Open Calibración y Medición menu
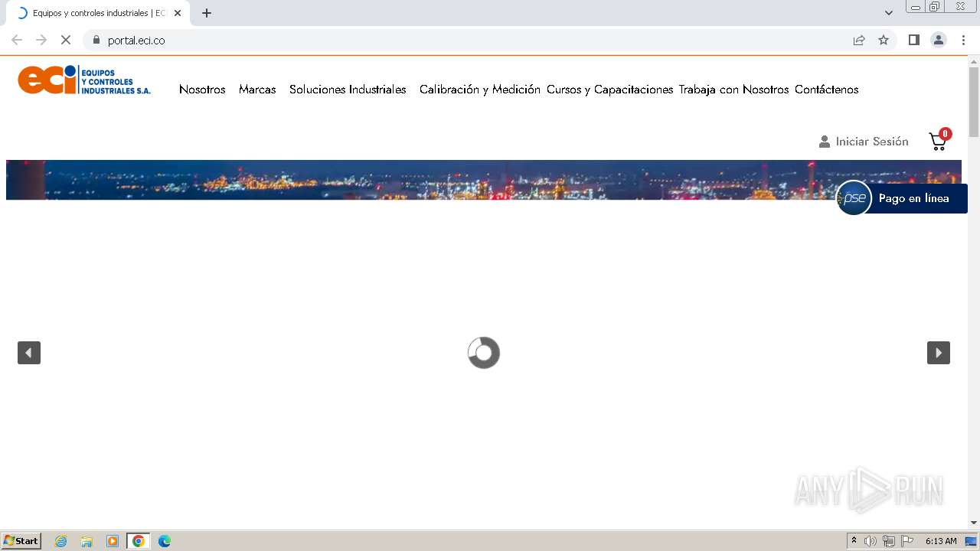 click(480, 90)
